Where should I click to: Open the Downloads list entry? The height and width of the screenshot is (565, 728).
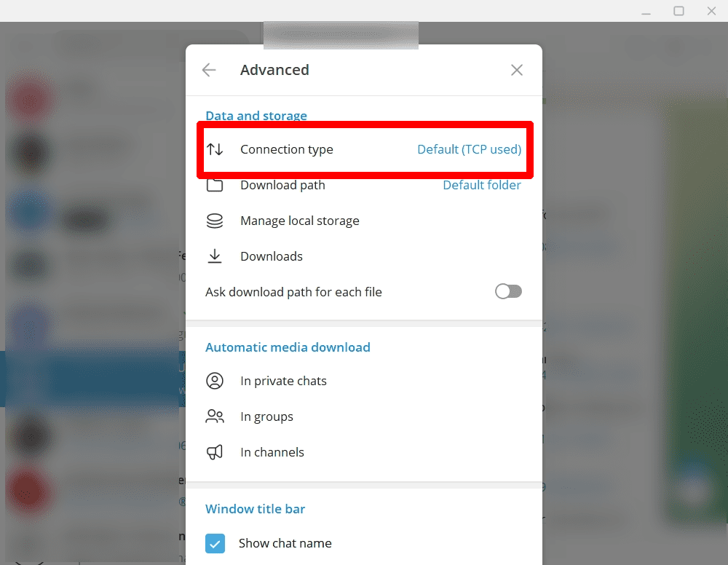pyautogui.click(x=364, y=256)
